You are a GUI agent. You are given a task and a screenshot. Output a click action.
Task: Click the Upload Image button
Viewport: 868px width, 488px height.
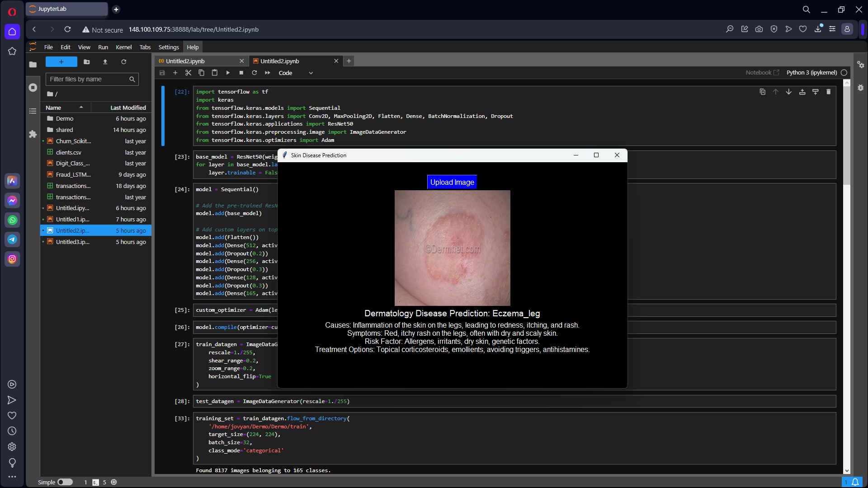[x=452, y=182]
